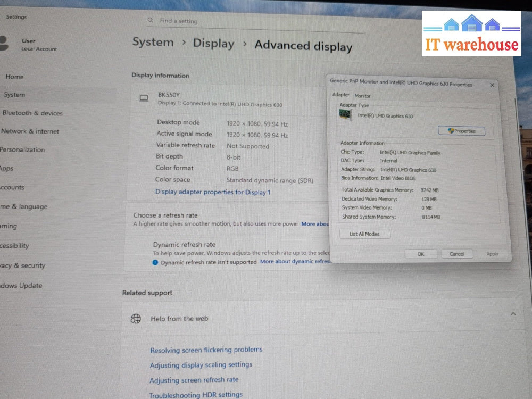This screenshot has height=399, width=532.
Task: Open Accounts settings
Action: coord(12,187)
